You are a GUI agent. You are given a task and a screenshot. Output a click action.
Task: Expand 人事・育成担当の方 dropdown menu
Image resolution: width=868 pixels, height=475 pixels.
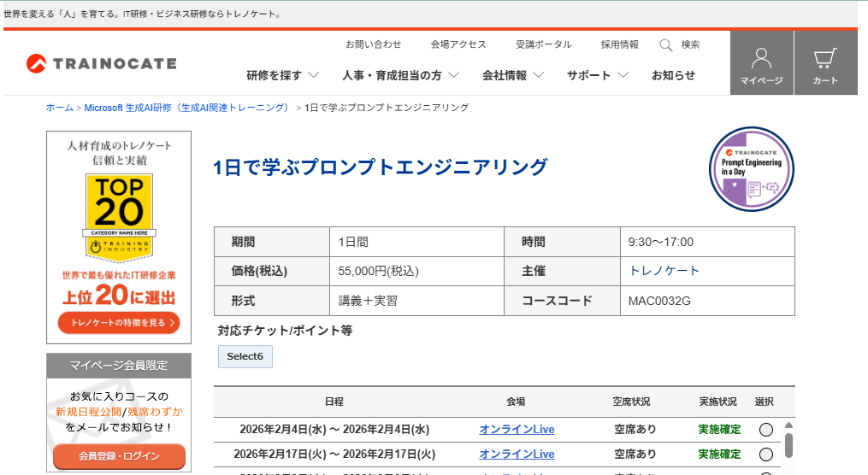click(401, 75)
